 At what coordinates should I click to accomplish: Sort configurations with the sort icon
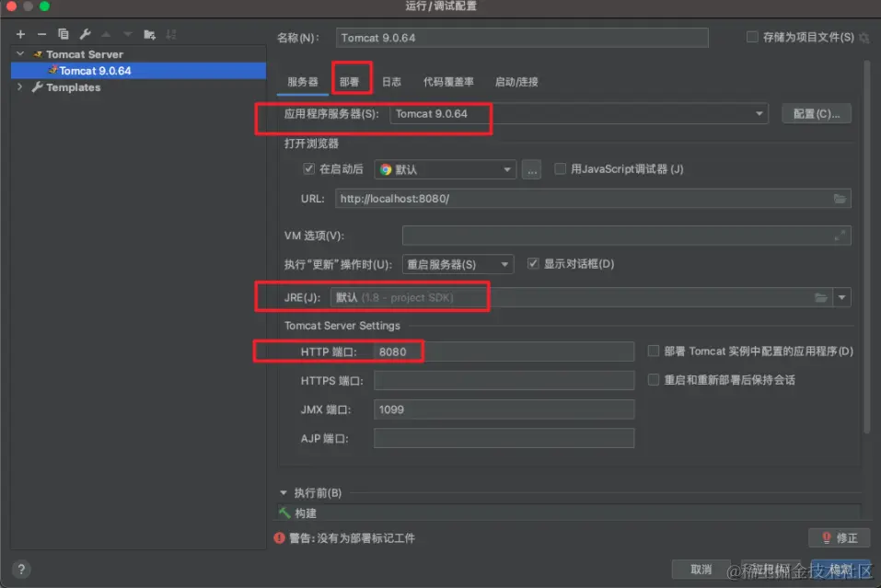coord(171,34)
